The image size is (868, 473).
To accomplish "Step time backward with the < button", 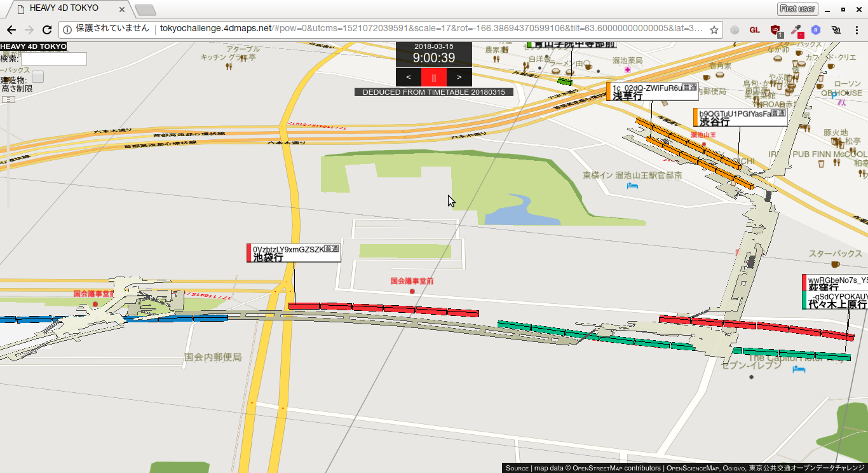I will 409,77.
